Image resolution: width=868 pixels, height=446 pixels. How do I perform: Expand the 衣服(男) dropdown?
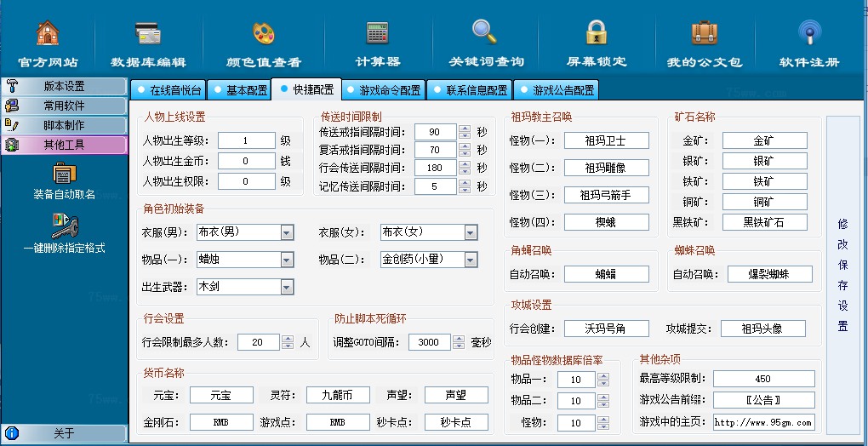(x=287, y=232)
